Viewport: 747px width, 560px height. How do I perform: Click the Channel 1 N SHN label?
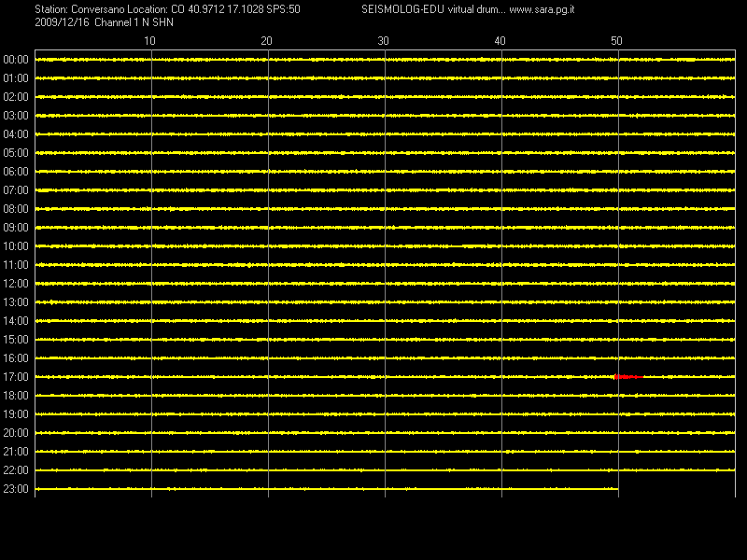pos(134,22)
